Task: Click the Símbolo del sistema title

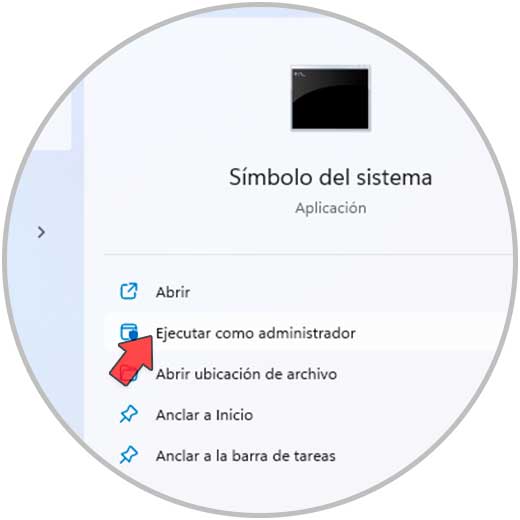Action: (330, 177)
